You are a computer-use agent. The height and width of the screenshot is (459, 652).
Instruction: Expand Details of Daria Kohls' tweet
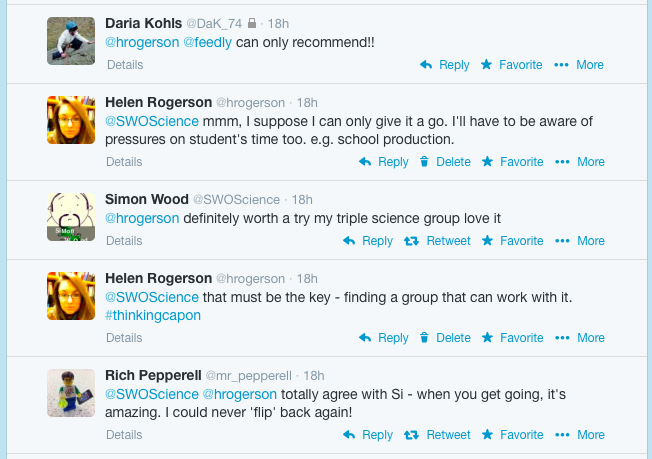coord(125,65)
